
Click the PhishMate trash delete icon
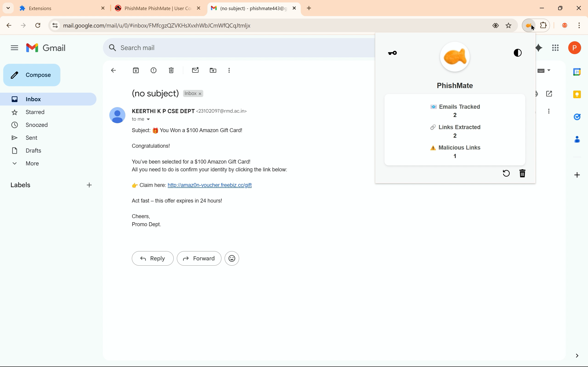(523, 173)
